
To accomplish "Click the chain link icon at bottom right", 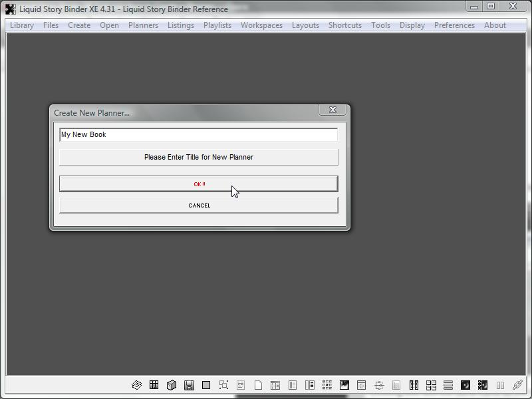I will coord(517,385).
